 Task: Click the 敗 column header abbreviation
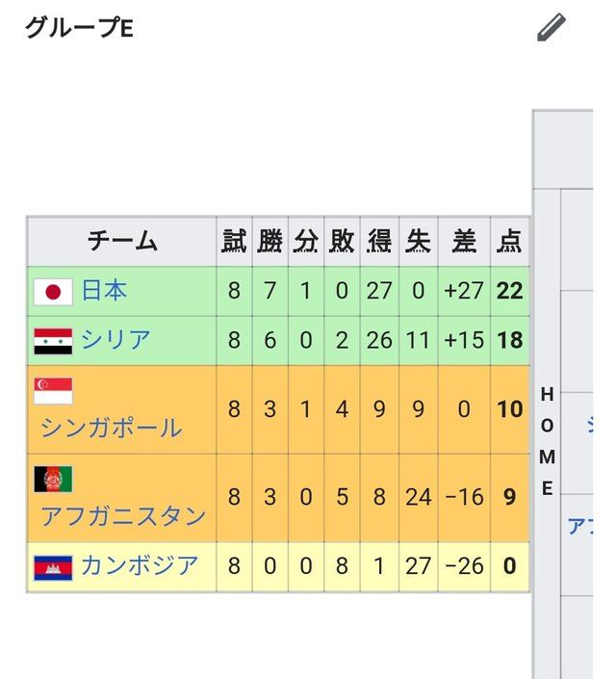coord(342,241)
